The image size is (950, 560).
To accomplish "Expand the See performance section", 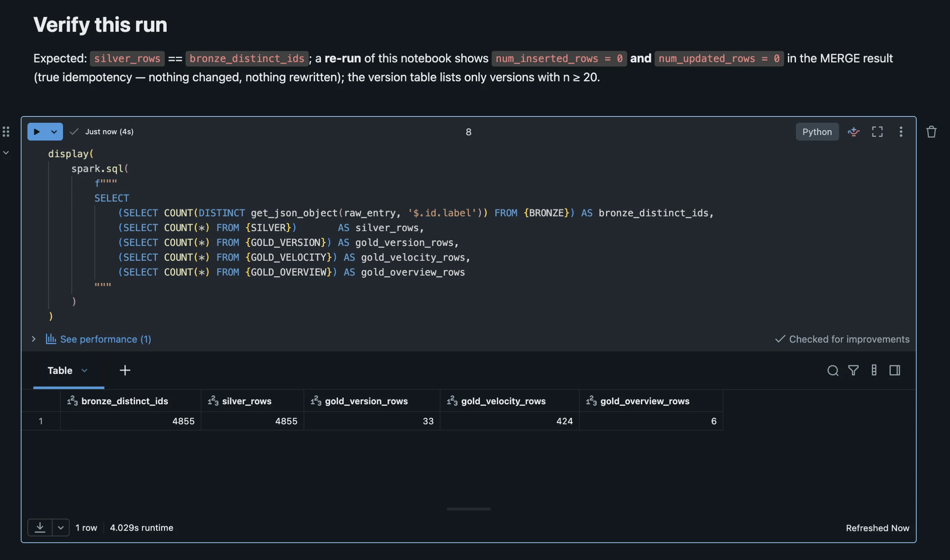I will point(34,339).
